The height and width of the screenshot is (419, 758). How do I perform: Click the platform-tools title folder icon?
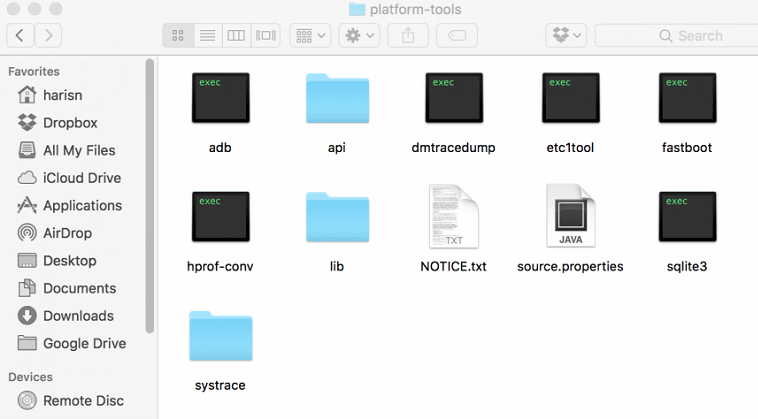coord(357,9)
